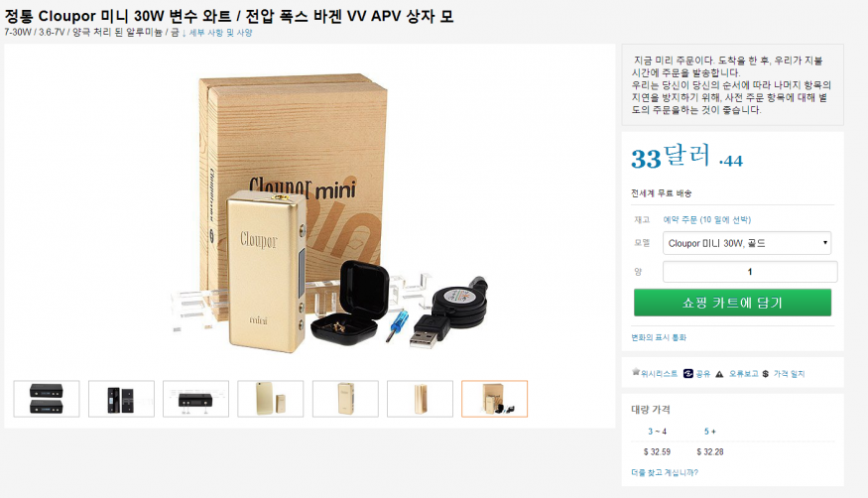868x498 pixels.
Task: Open the 더를 찾고 계십니까? link
Action: [x=665, y=472]
